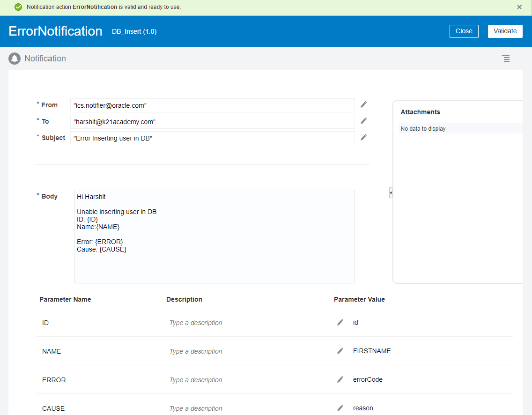This screenshot has height=415, width=532.
Task: Select the Subject input field
Action: 211,138
